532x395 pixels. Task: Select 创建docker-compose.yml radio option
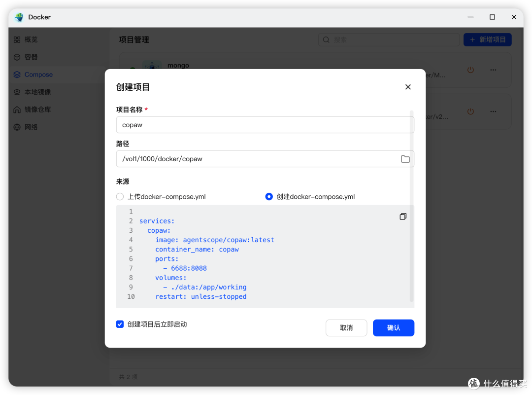269,197
